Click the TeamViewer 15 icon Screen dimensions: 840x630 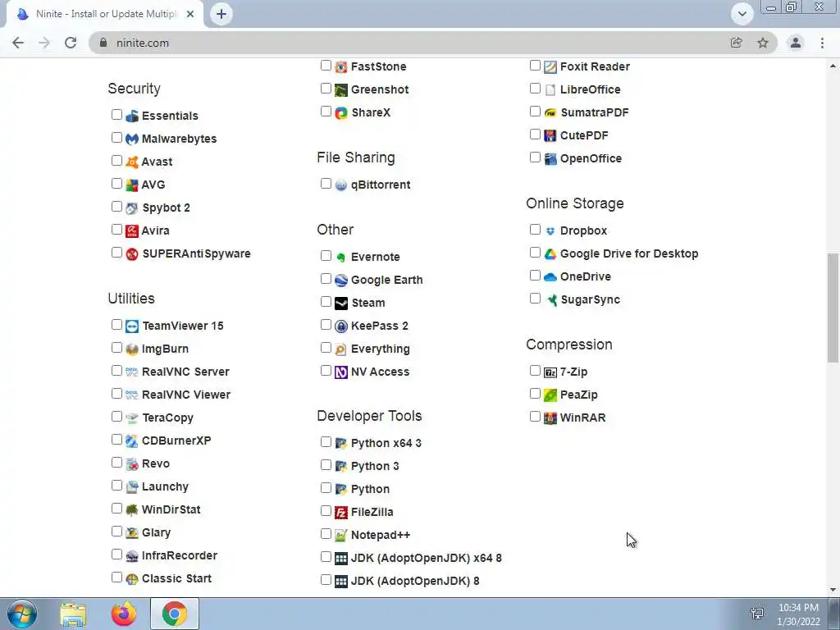(x=132, y=326)
